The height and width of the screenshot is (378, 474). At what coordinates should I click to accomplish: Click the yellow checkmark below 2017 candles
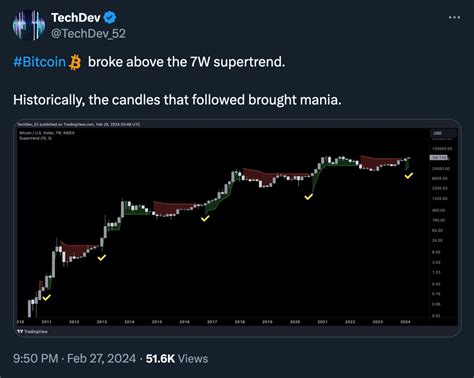tap(205, 218)
